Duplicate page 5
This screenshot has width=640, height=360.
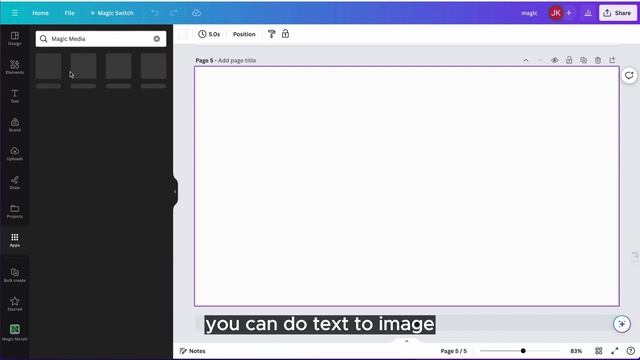(583, 60)
